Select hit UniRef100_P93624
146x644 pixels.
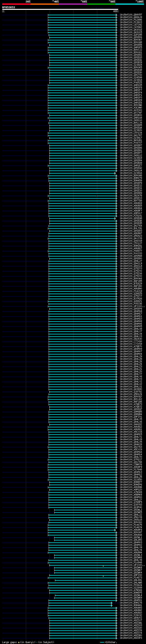[131, 585]
